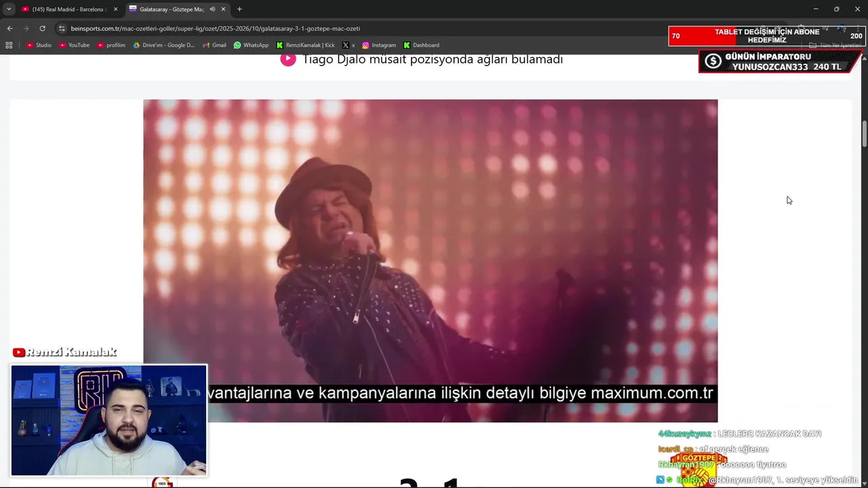Click the streamer webcam overlay
This screenshot has width=868, height=488.
coord(108,420)
